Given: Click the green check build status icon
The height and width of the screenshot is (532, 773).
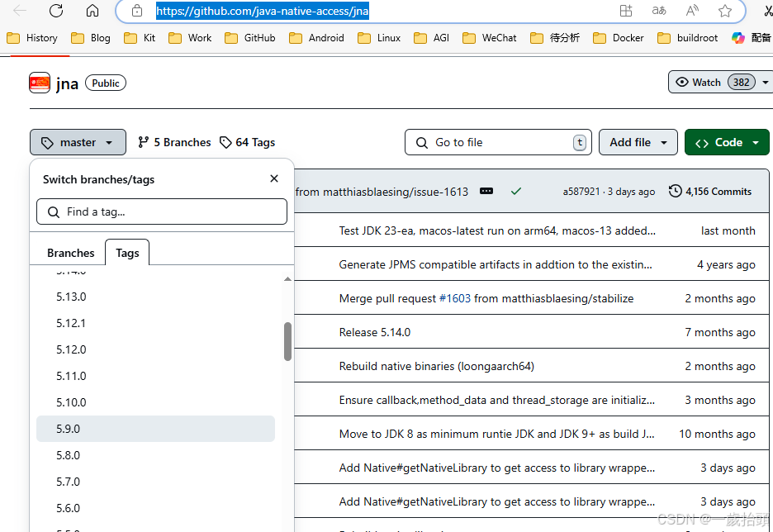Looking at the screenshot, I should point(515,192).
